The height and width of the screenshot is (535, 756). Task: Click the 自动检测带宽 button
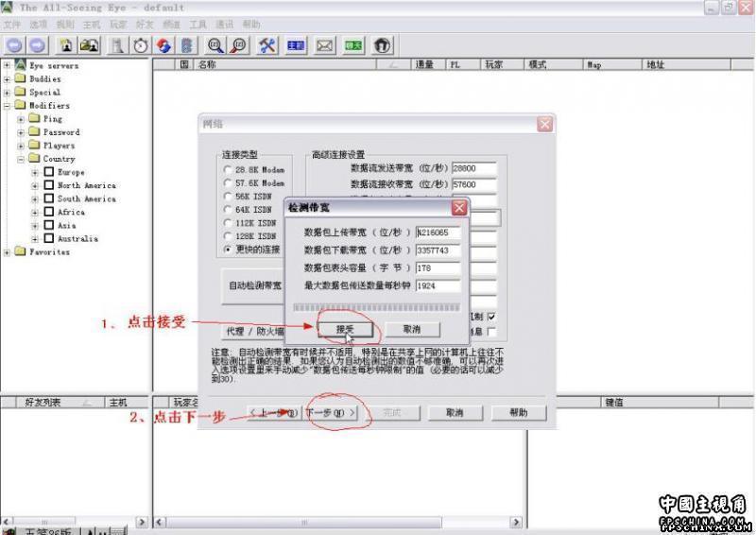click(254, 285)
